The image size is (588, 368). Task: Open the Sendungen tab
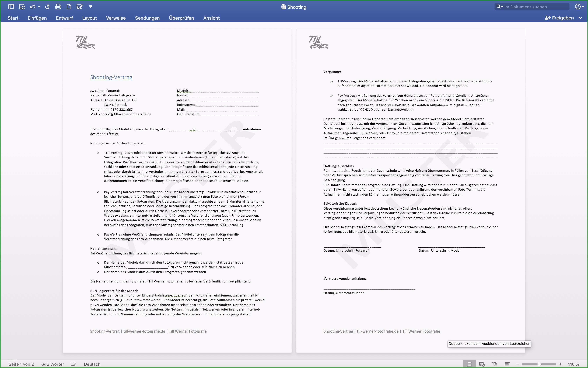click(x=147, y=18)
